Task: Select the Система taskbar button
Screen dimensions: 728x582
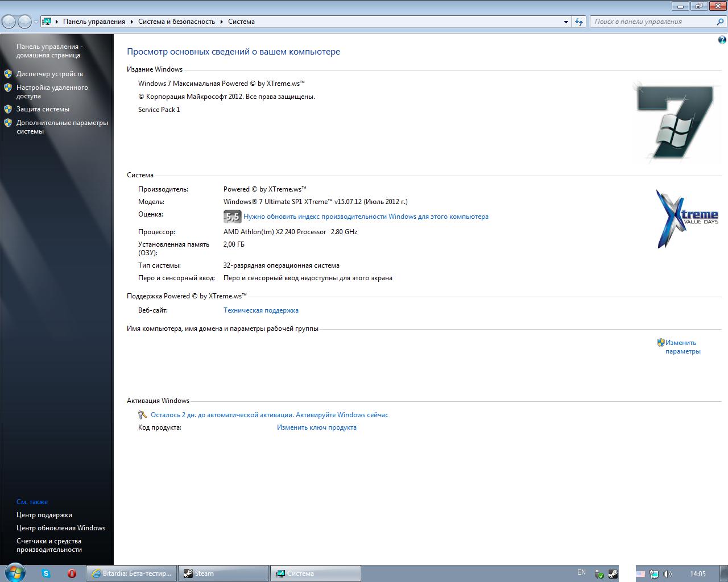Action: pyautogui.click(x=316, y=573)
